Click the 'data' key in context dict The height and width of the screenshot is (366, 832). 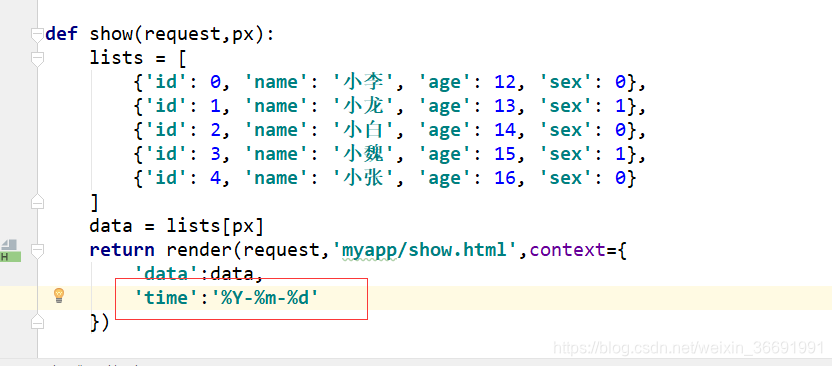(x=167, y=274)
